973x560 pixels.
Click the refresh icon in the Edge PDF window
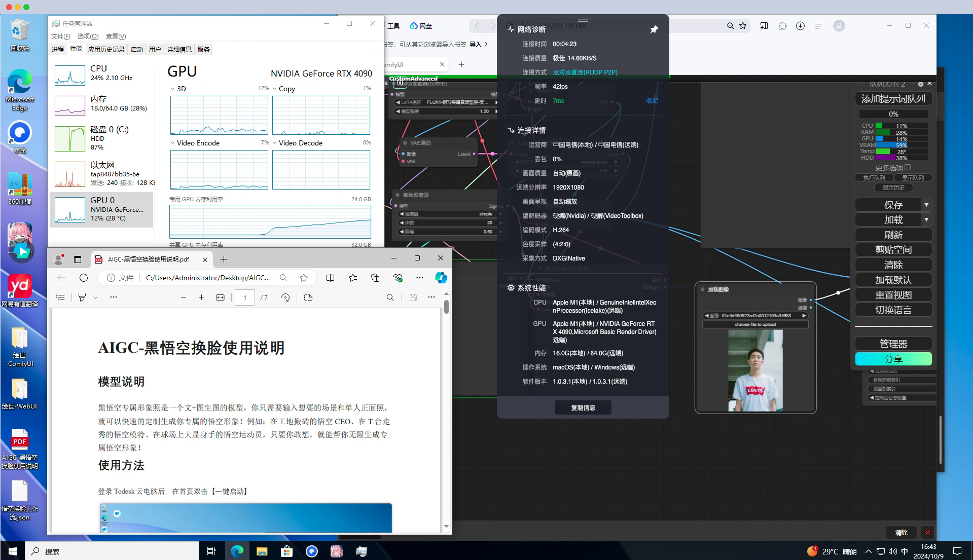(84, 278)
